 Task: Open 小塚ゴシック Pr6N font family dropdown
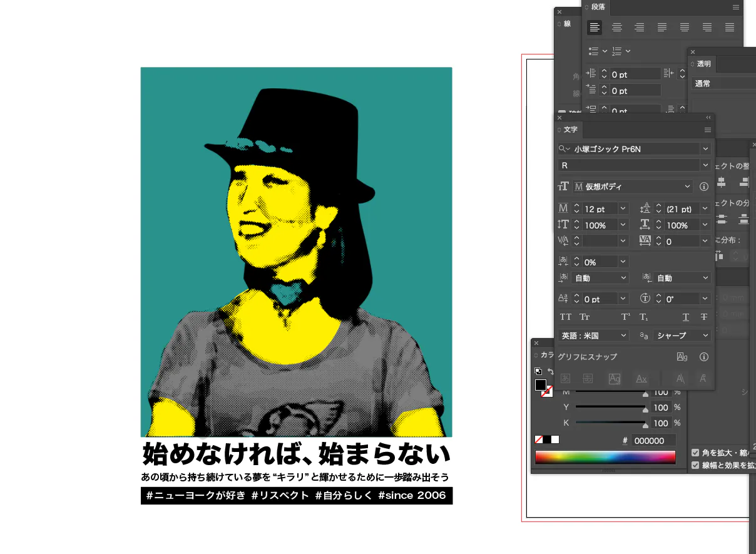(706, 149)
